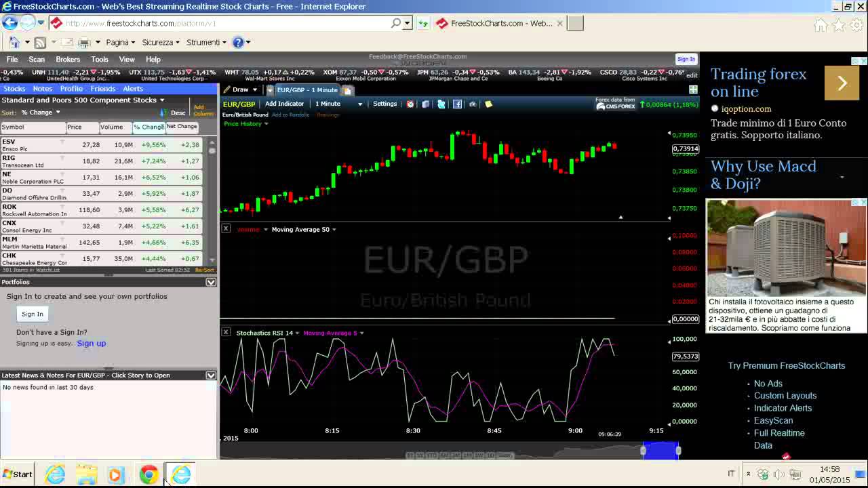Click the watchlist vertical scrollbar
The height and width of the screenshot is (488, 868).
(x=212, y=201)
